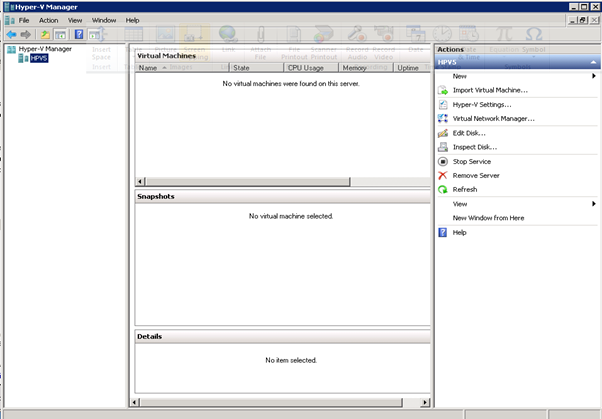Click right arrow of bottom horizontal scrollbar
This screenshot has height=419, width=602.
[425, 402]
